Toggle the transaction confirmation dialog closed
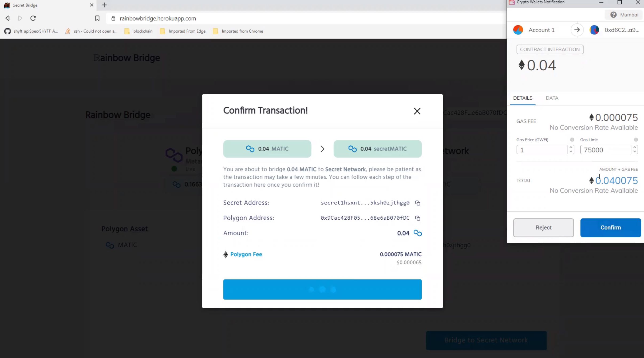 [417, 111]
